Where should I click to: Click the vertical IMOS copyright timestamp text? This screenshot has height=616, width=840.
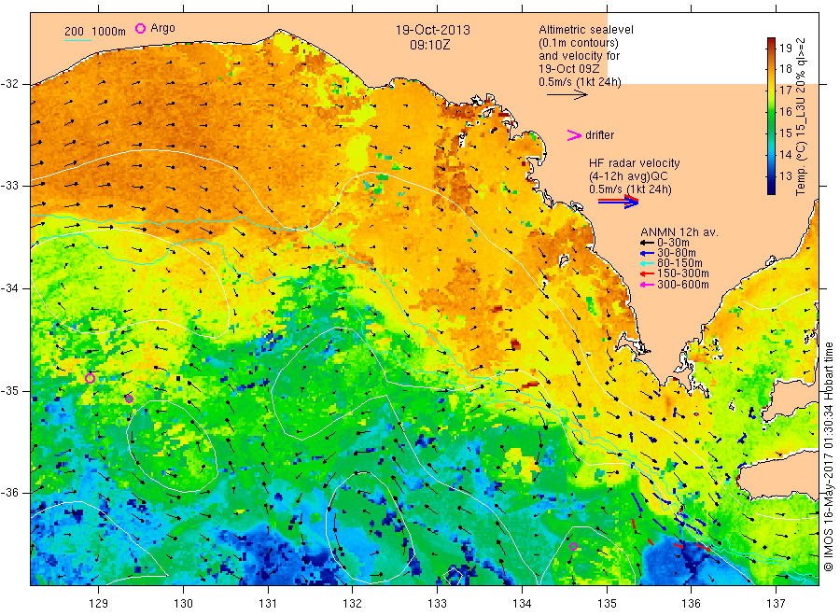[829, 456]
